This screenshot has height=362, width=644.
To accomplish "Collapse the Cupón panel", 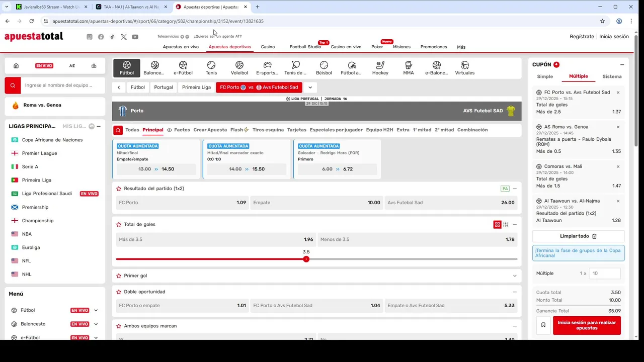I will (622, 65).
